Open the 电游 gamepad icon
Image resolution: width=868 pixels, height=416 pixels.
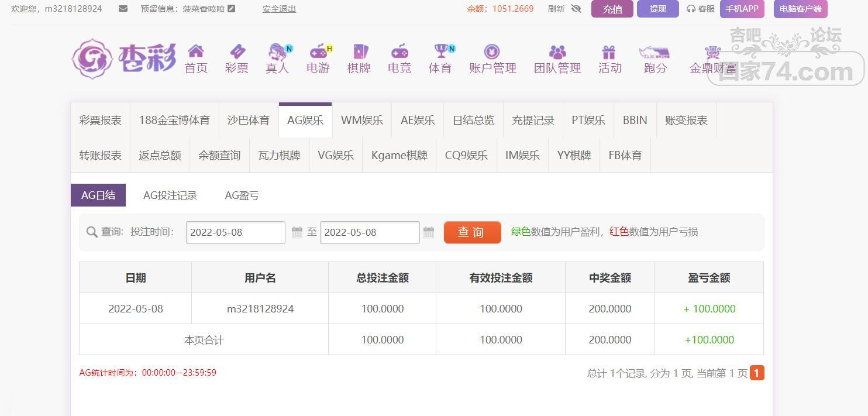(x=319, y=51)
